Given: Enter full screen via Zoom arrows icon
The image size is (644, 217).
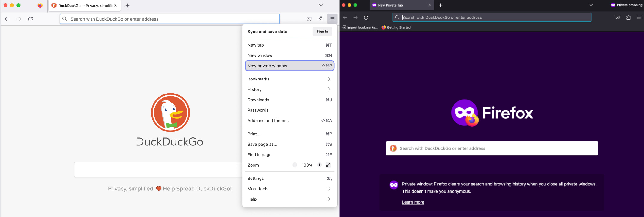Looking at the screenshot, I should (x=328, y=165).
